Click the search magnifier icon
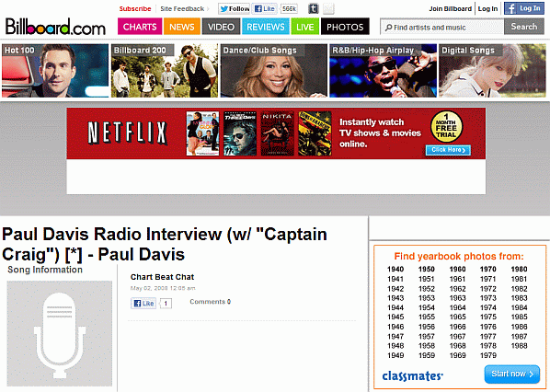550x392 pixels. (388, 28)
